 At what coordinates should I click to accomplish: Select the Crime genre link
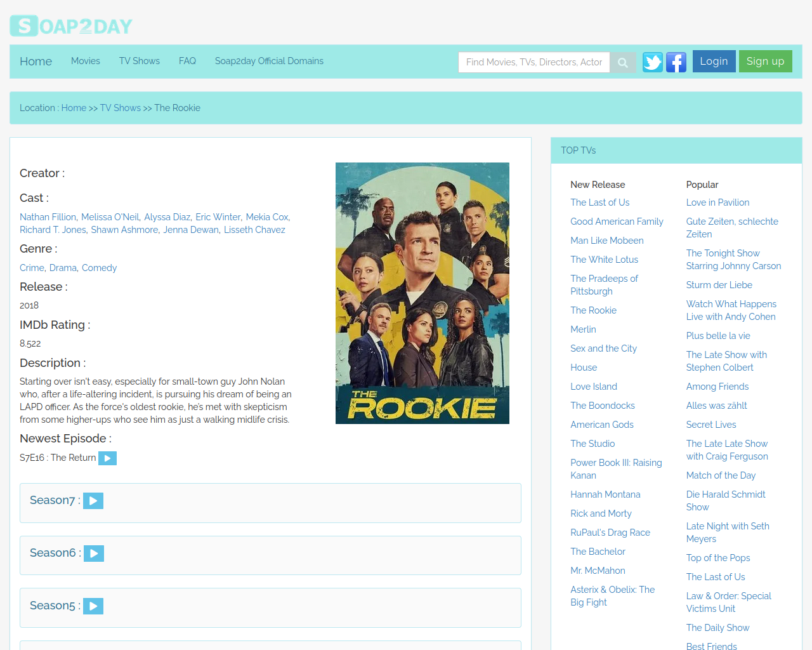pyautogui.click(x=32, y=268)
